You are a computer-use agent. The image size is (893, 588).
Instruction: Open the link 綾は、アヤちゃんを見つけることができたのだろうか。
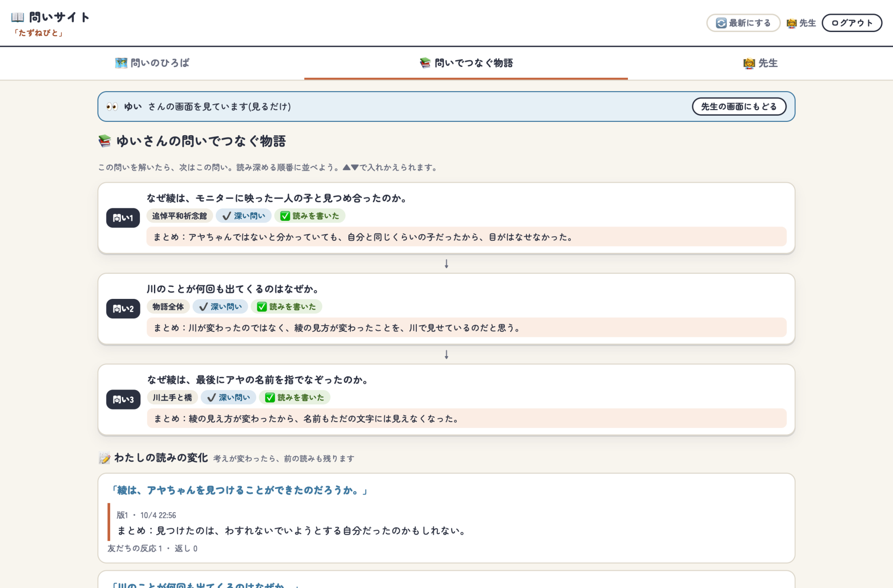[x=239, y=490]
